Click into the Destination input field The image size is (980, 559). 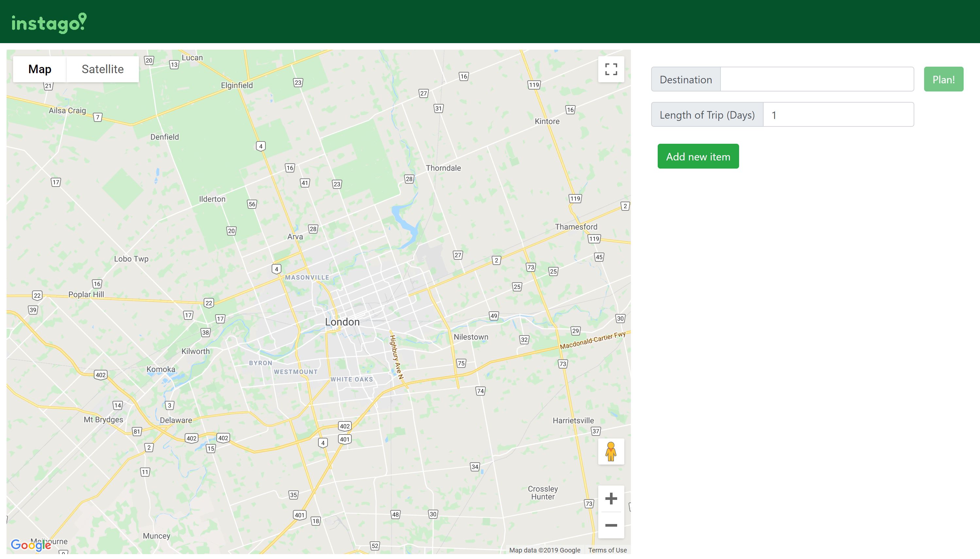(x=817, y=79)
